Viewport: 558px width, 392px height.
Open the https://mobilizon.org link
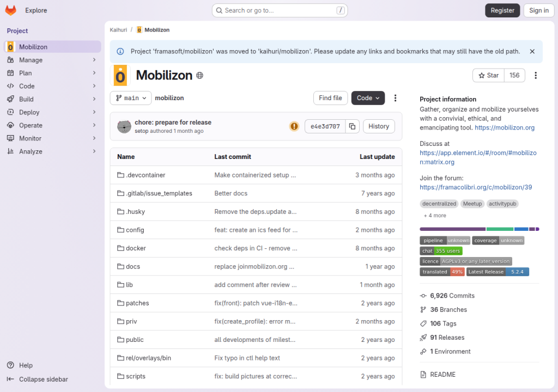[504, 128]
